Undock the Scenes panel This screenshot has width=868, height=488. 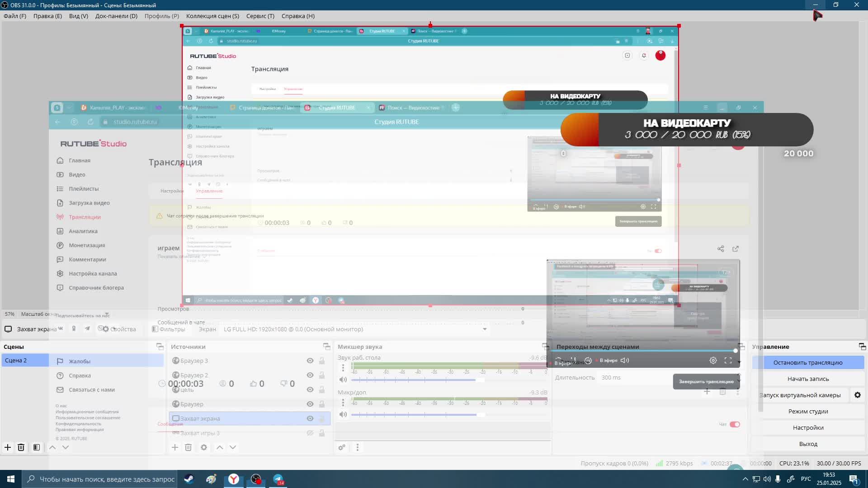coord(160,347)
